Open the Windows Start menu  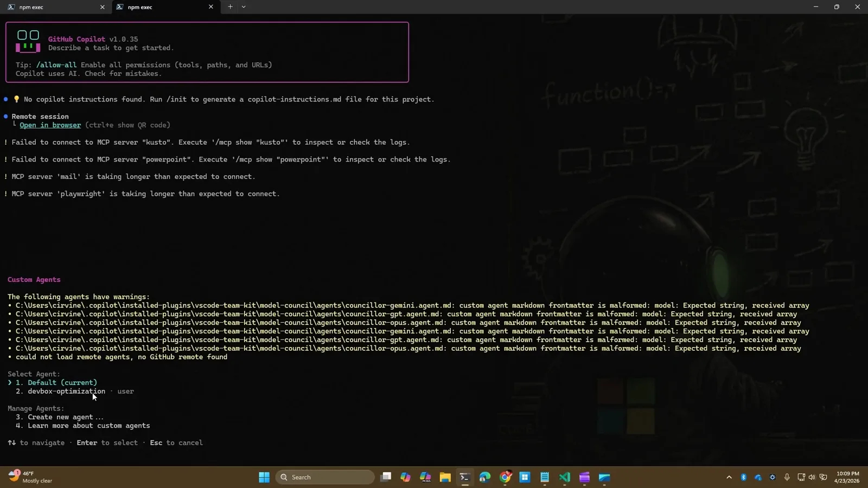[x=264, y=477]
